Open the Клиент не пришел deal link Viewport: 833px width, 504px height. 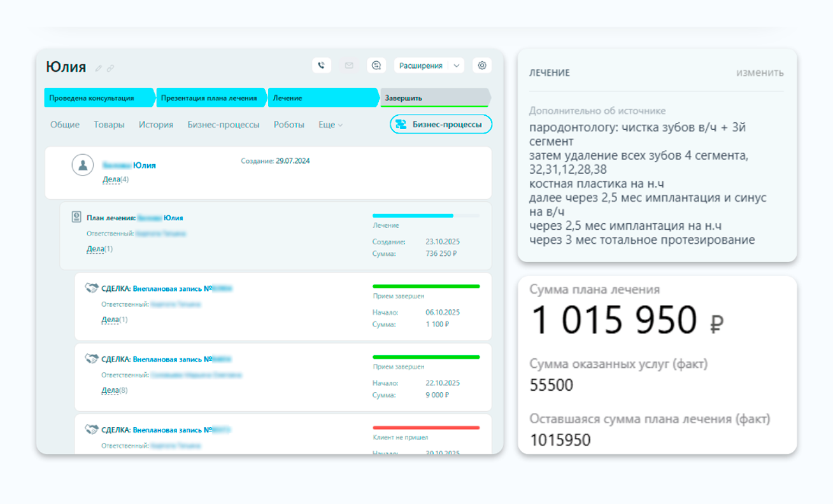(167, 430)
